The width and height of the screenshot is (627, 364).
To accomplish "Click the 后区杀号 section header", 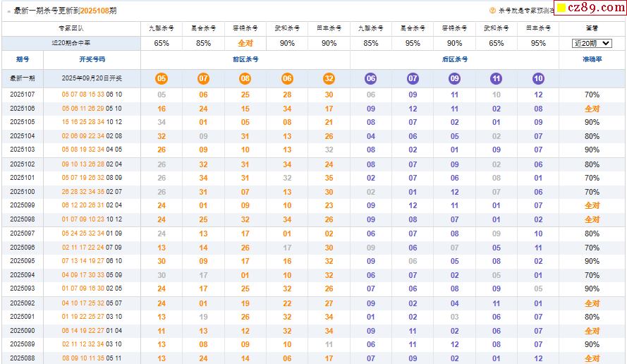I will (455, 59).
